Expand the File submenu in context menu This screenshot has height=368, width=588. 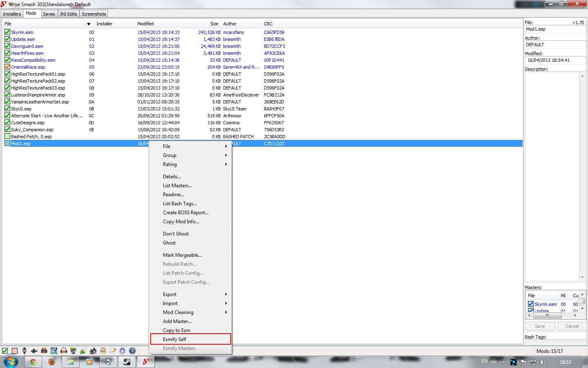pyautogui.click(x=191, y=146)
